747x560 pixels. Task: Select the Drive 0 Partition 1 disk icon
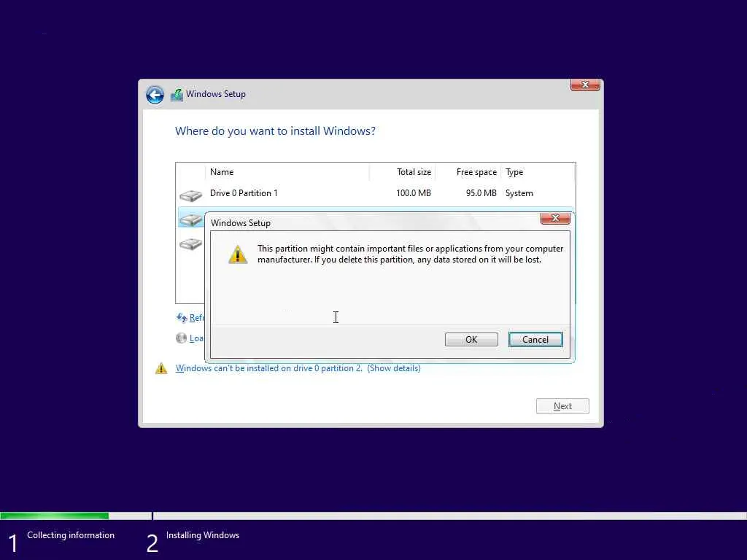pos(190,195)
